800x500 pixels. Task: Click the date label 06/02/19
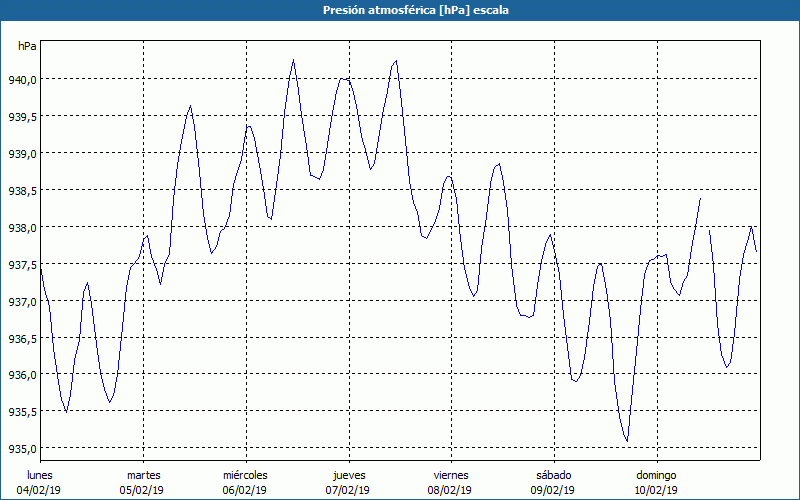[x=244, y=490]
